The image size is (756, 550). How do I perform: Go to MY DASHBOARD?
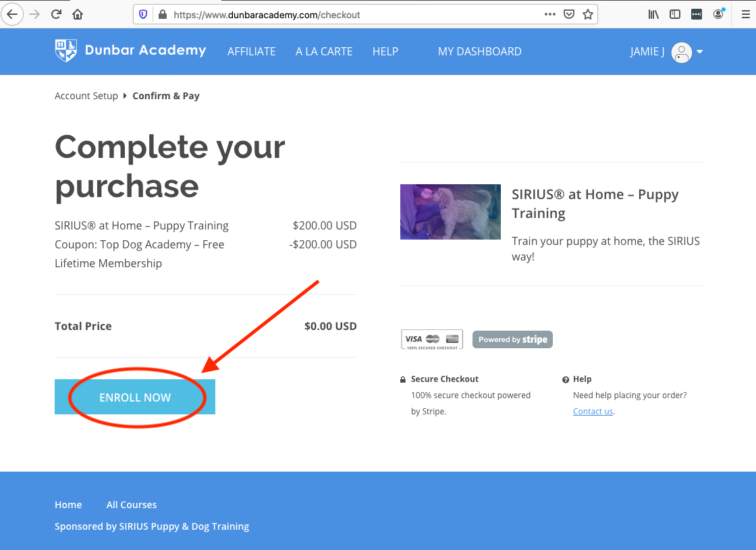point(480,51)
